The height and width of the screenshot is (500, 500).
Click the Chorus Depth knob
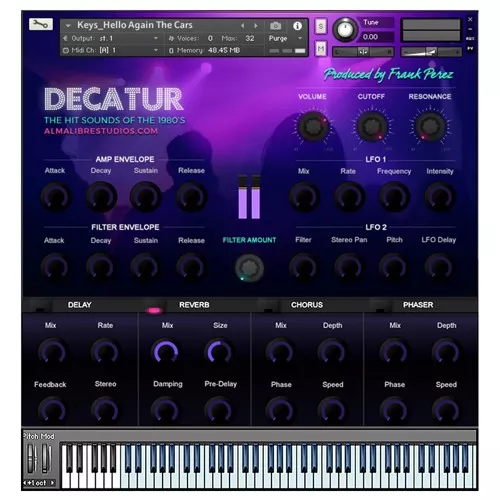click(332, 352)
